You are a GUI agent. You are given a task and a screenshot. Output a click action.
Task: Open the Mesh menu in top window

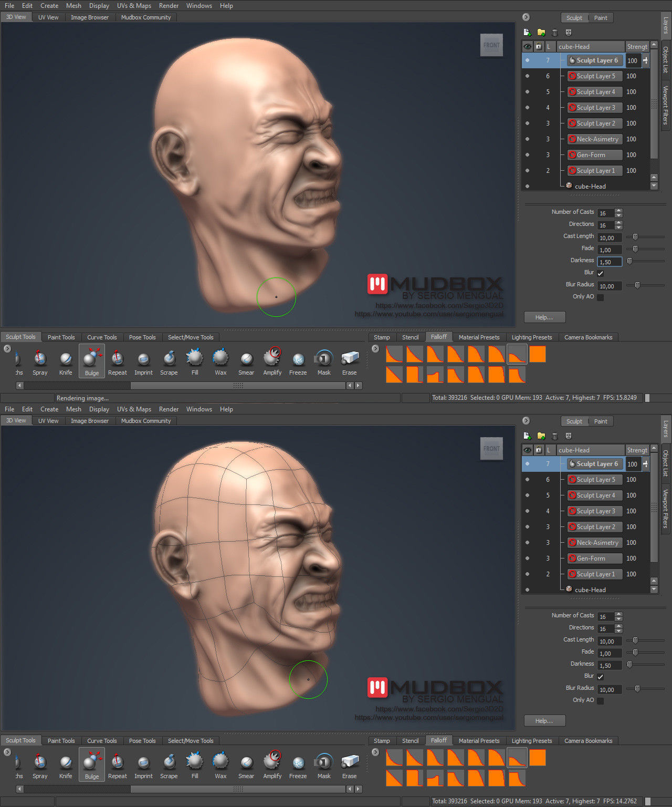click(x=73, y=6)
